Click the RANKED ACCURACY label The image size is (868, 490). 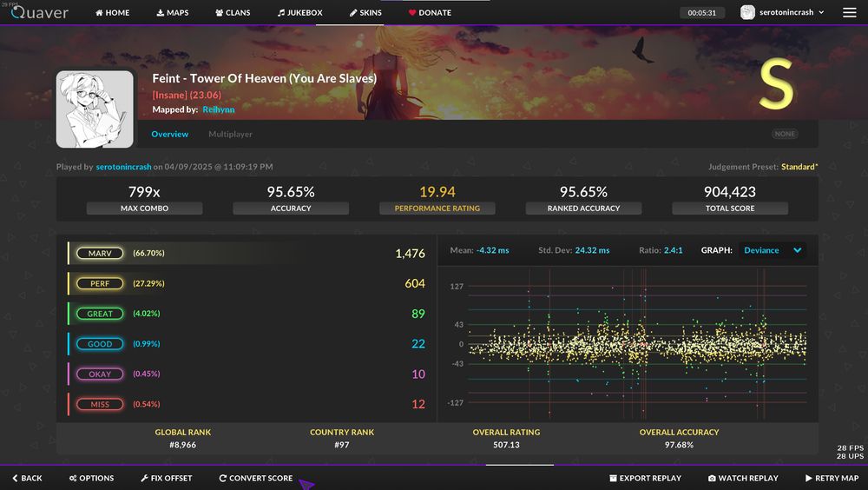pyautogui.click(x=583, y=209)
